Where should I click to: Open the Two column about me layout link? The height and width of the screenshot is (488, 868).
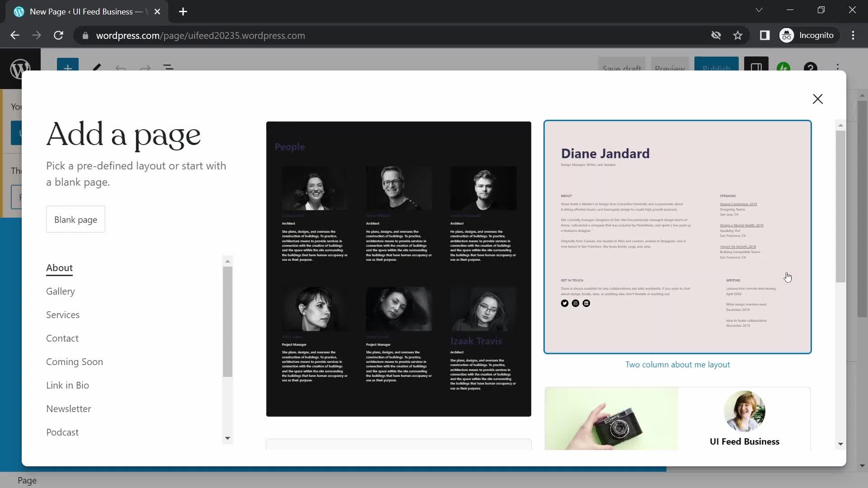(x=678, y=365)
